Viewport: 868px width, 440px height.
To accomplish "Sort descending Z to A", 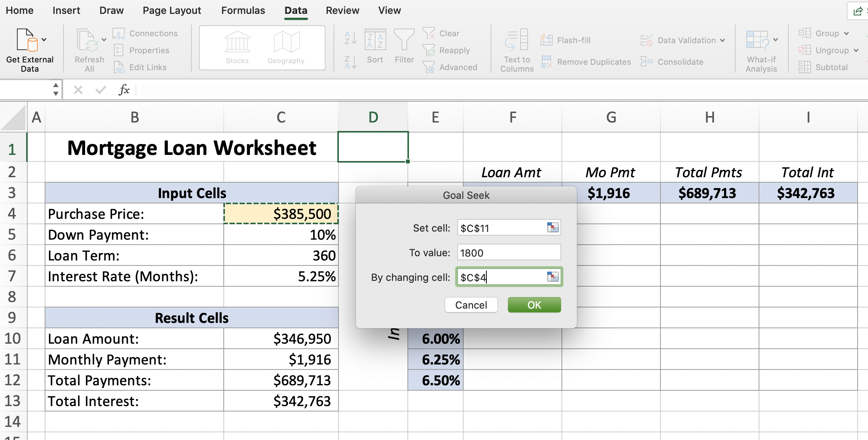I will (350, 62).
